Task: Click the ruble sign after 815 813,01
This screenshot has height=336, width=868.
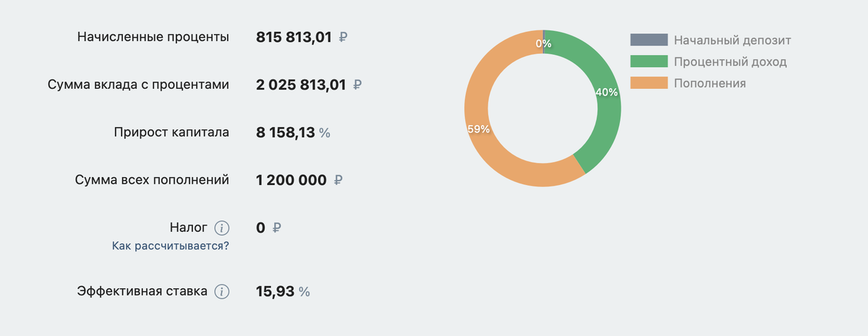Action: point(343,37)
